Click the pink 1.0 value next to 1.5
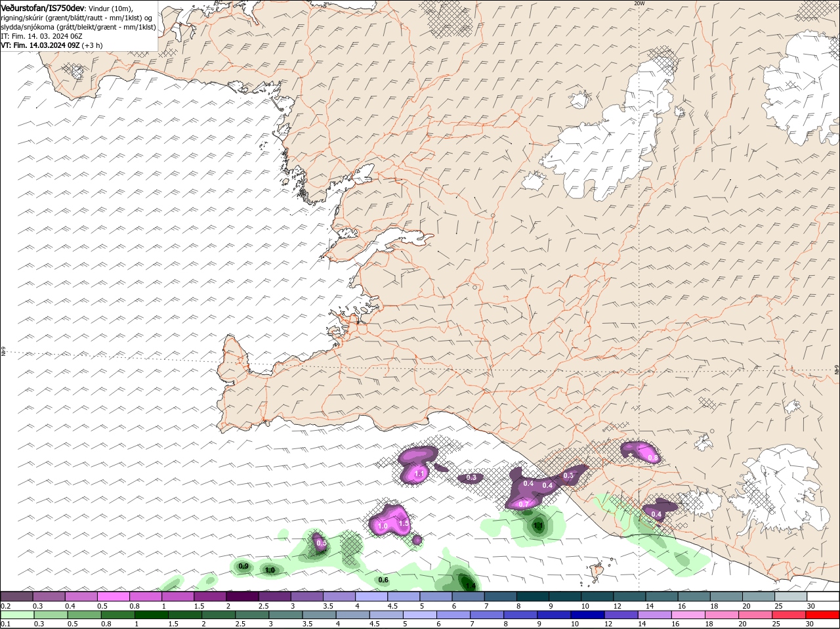This screenshot has width=840, height=629. [x=383, y=526]
